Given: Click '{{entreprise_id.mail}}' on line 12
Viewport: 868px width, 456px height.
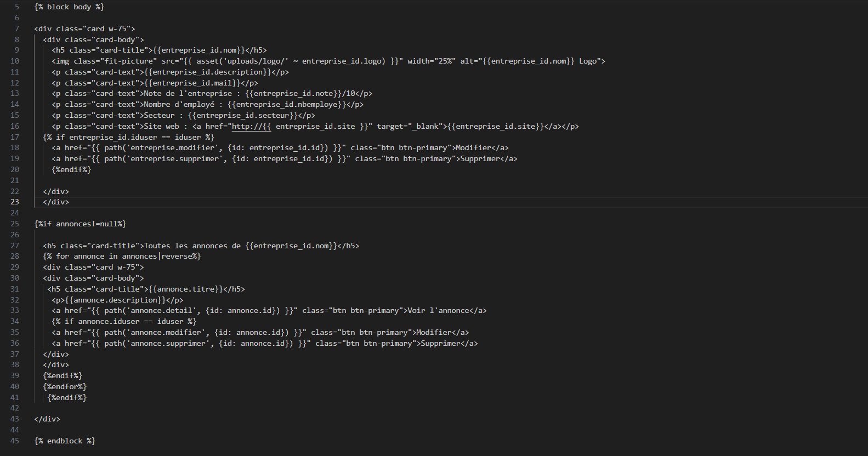Looking at the screenshot, I should [x=192, y=83].
